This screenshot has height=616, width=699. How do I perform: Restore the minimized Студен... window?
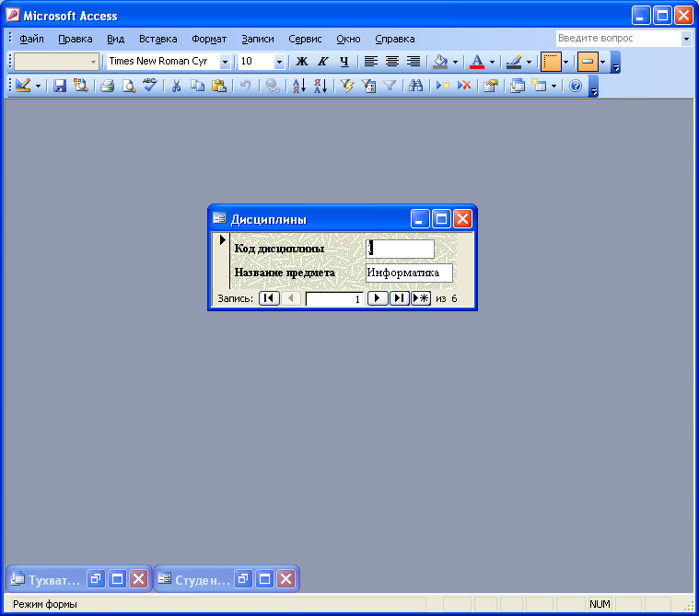pyautogui.click(x=243, y=579)
